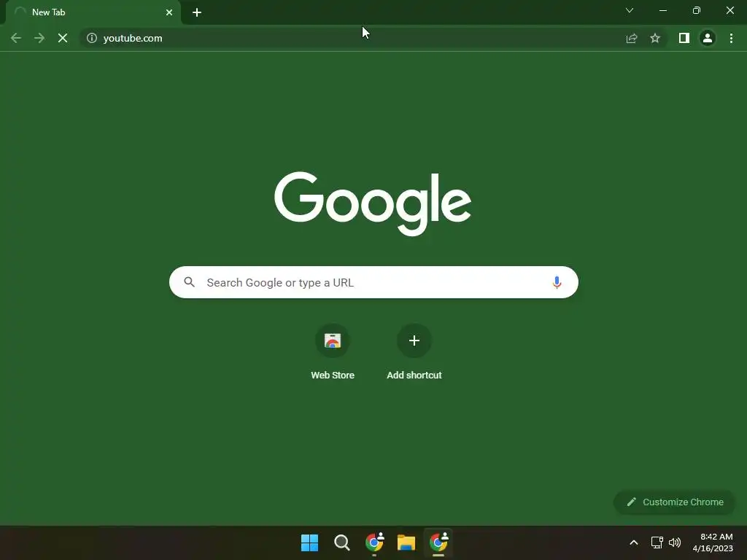Open first Chrome taskbar icon
The image size is (747, 560).
[374, 542]
